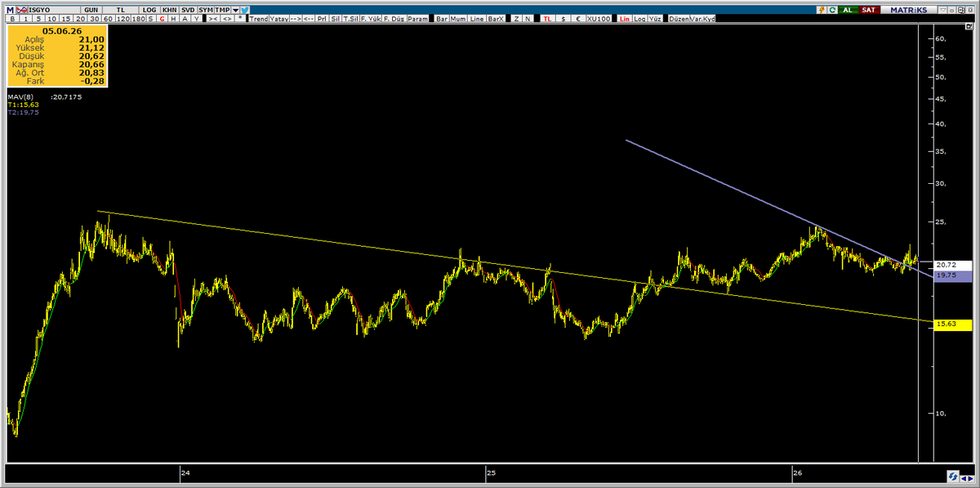Screen dimensions: 980x488
Task: Open the GUN period selector
Action: [91, 10]
